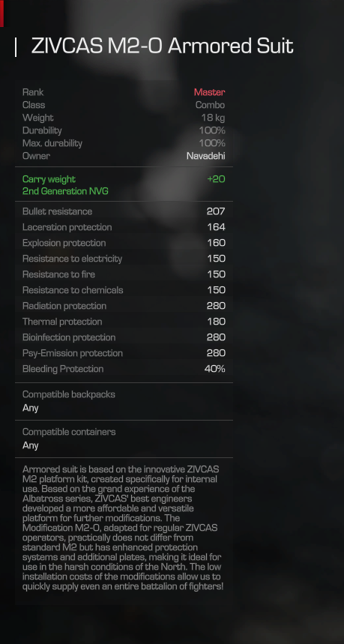Click the Thermal protection stat row

pyautogui.click(x=124, y=322)
